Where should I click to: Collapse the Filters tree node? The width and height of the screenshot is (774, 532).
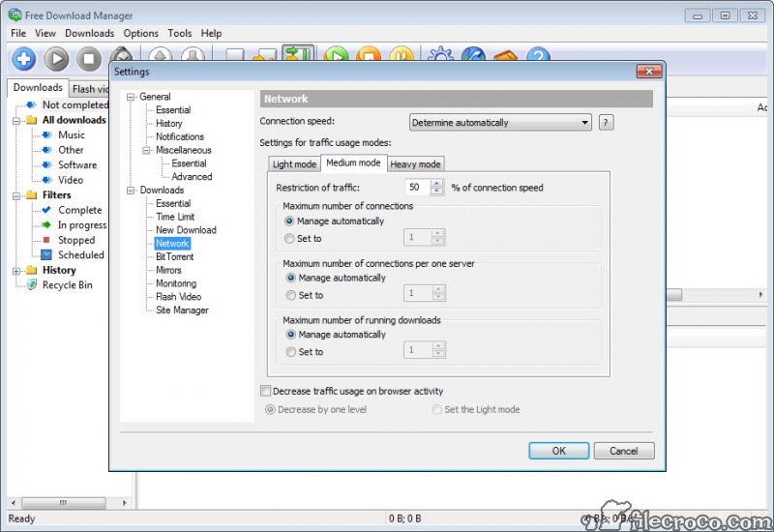16,195
